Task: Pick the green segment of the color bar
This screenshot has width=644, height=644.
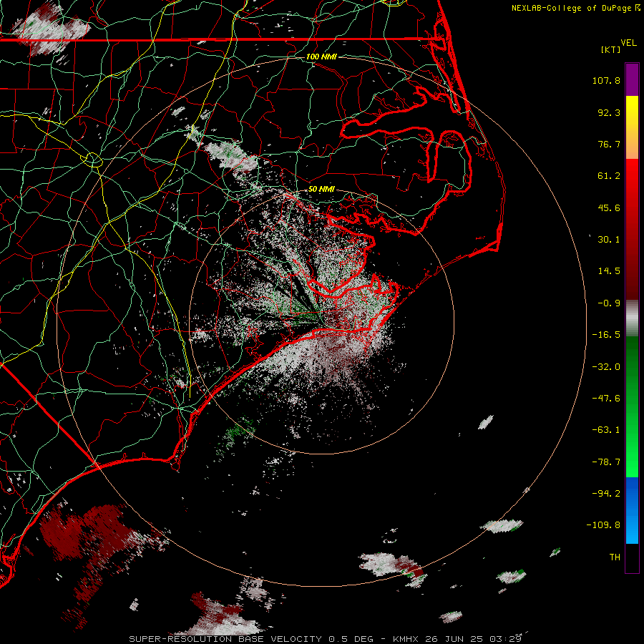Action: coord(632,406)
